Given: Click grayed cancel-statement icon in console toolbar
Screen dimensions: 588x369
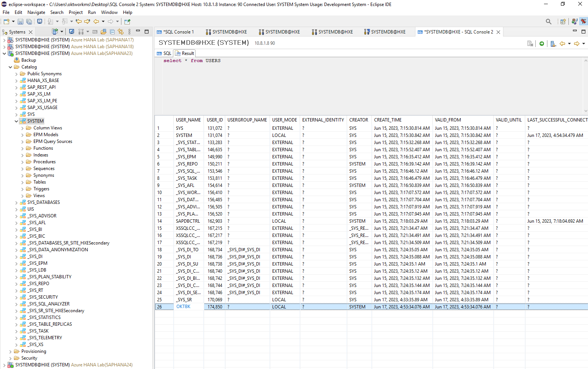Looking at the screenshot, I should point(530,44).
